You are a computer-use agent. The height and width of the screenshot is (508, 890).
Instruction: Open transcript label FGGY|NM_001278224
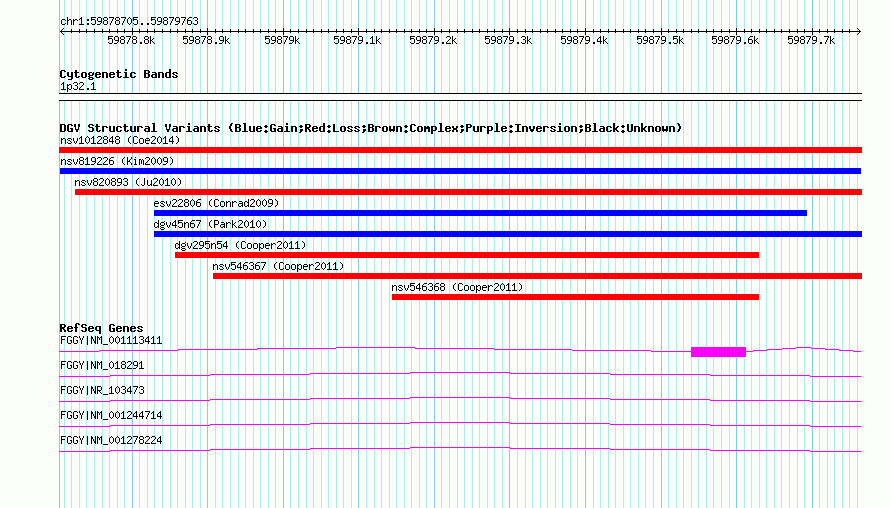click(111, 440)
